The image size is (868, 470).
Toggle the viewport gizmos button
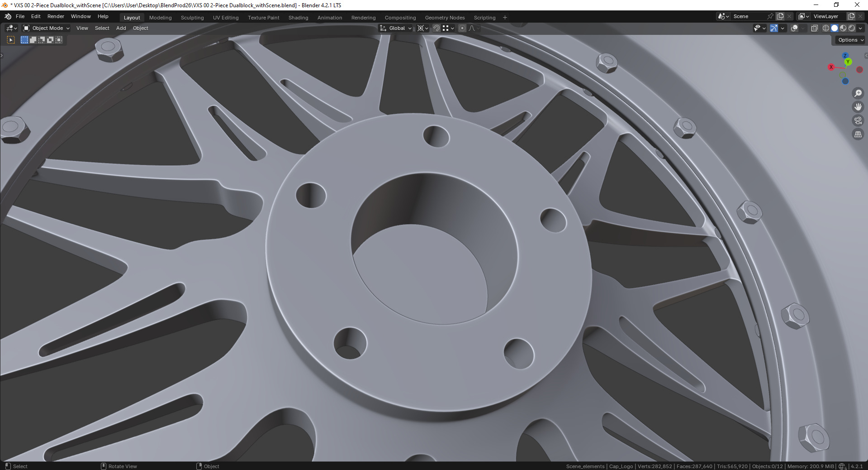coord(774,28)
